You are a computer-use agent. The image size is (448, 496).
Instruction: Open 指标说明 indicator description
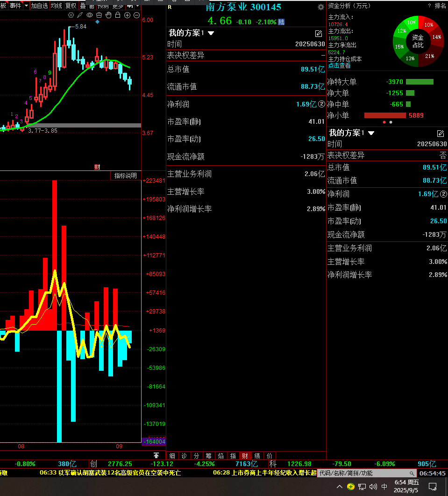point(126,176)
